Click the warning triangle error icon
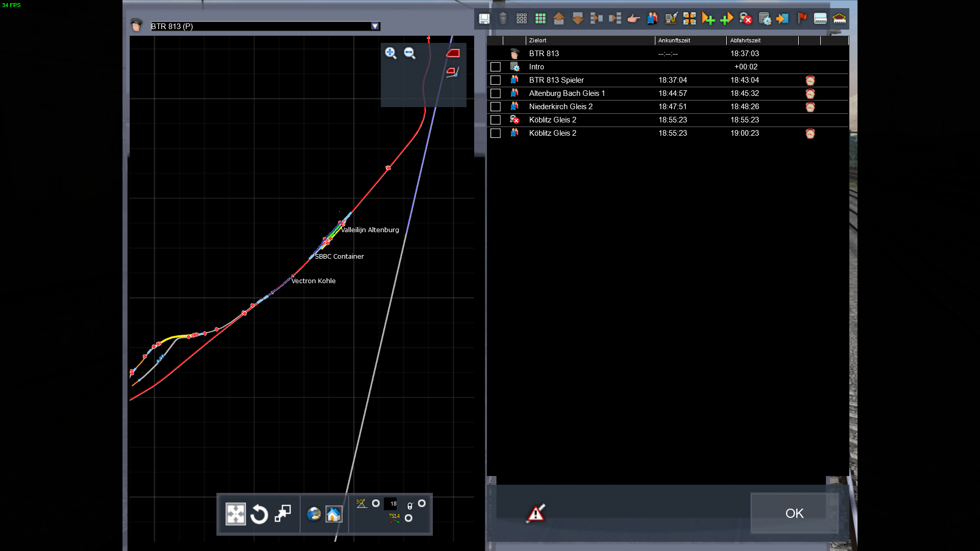Image resolution: width=980 pixels, height=551 pixels. (x=535, y=513)
